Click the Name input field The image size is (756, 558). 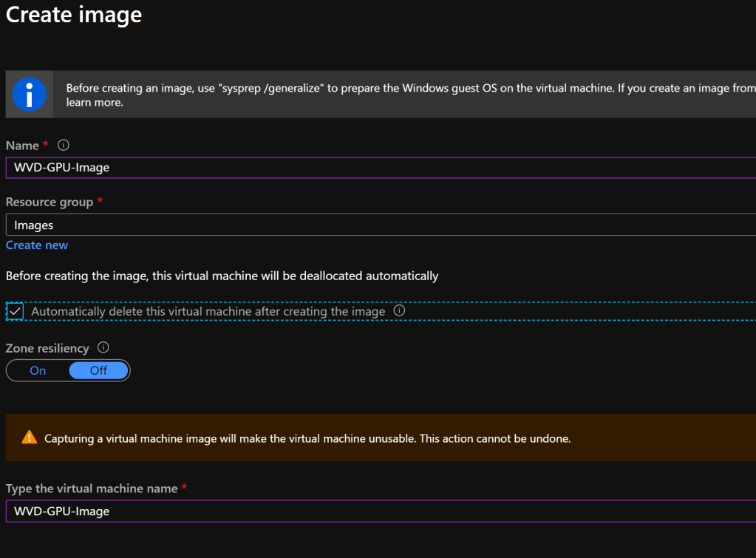click(380, 168)
